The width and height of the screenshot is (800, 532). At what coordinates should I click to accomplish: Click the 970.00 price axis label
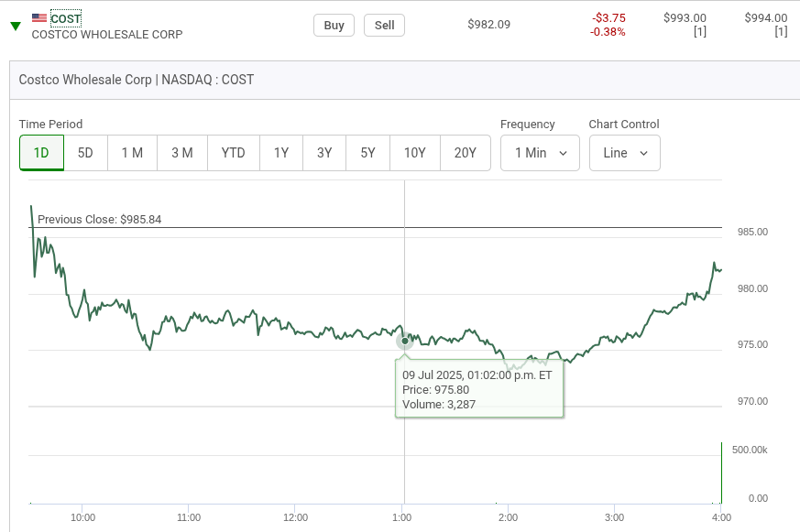[x=752, y=402]
